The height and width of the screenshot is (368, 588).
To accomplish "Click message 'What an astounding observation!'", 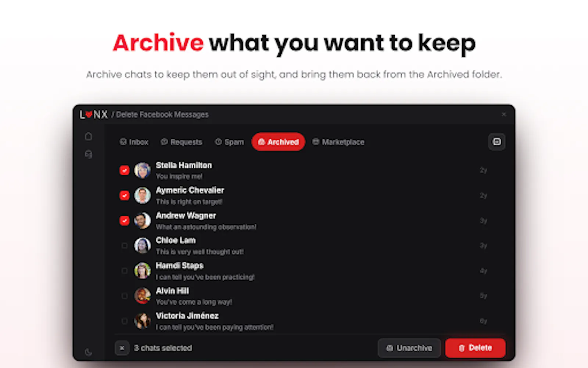I will pos(206,227).
